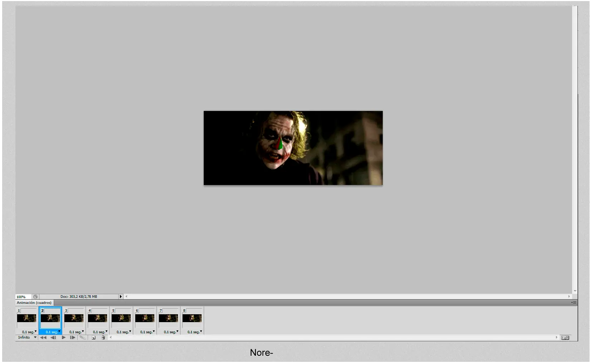The height and width of the screenshot is (364, 594).
Task: Select animation frame 1 thumbnail
Action: point(26,318)
